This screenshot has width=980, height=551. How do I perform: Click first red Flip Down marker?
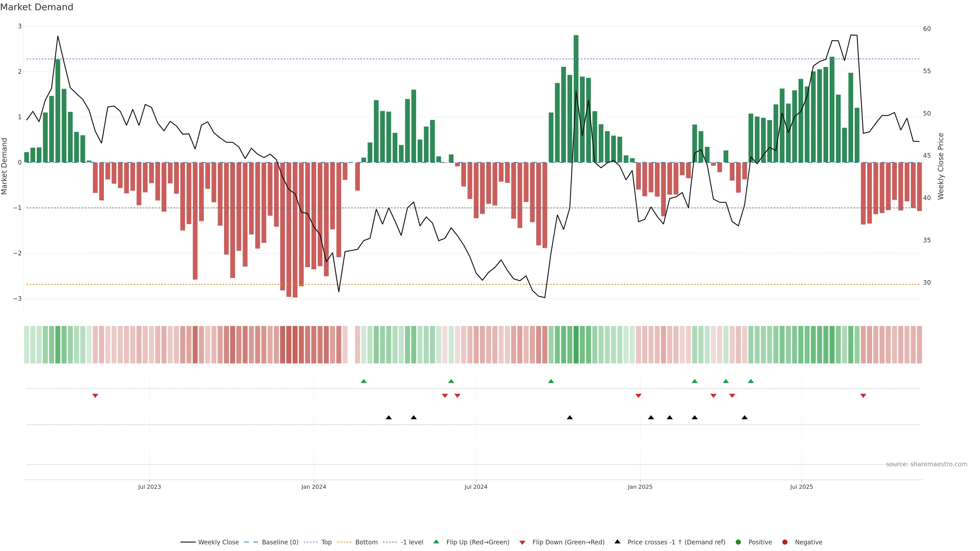(x=95, y=396)
